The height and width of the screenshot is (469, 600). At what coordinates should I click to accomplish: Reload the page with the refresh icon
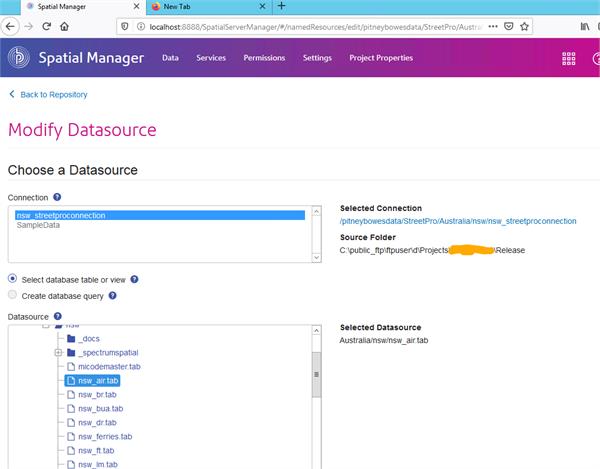pos(47,26)
